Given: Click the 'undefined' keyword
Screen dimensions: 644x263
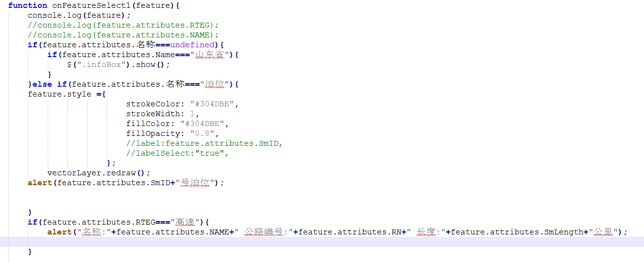Looking at the screenshot, I should pyautogui.click(x=192, y=45).
